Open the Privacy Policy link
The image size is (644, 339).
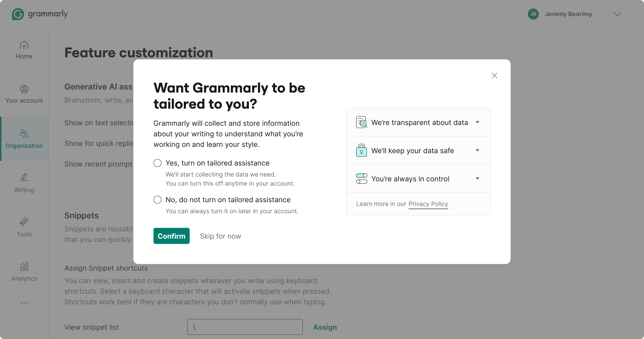click(428, 204)
